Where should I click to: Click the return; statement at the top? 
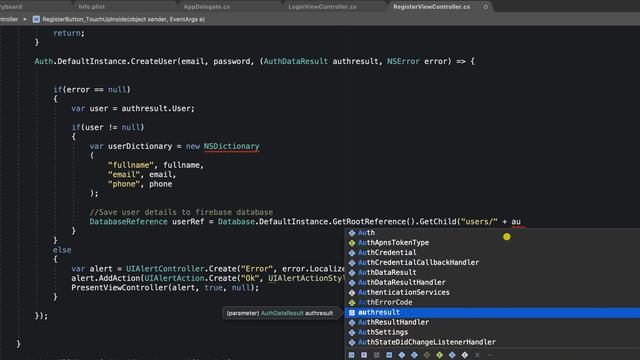pyautogui.click(x=69, y=33)
